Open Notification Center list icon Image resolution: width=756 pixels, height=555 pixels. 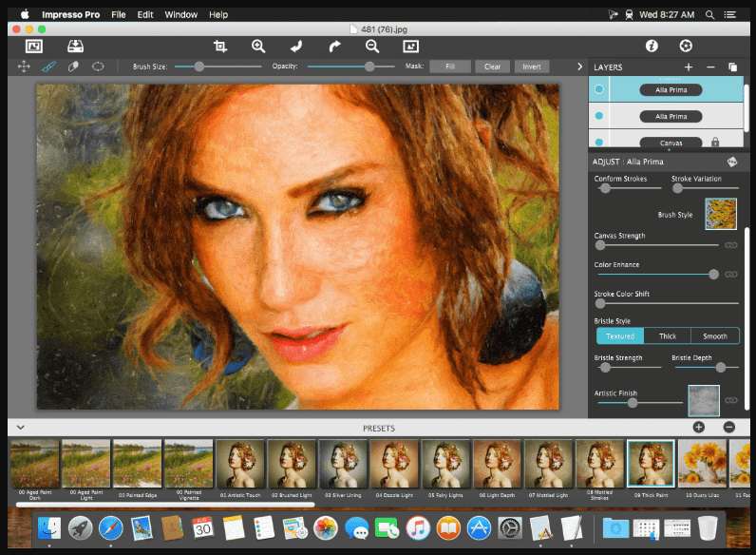click(730, 14)
